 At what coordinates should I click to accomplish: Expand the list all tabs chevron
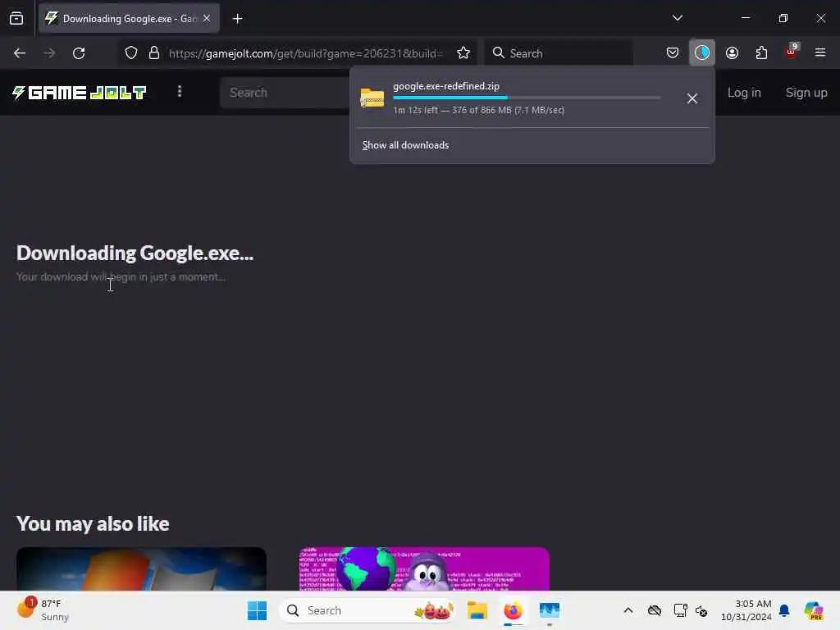click(x=677, y=18)
